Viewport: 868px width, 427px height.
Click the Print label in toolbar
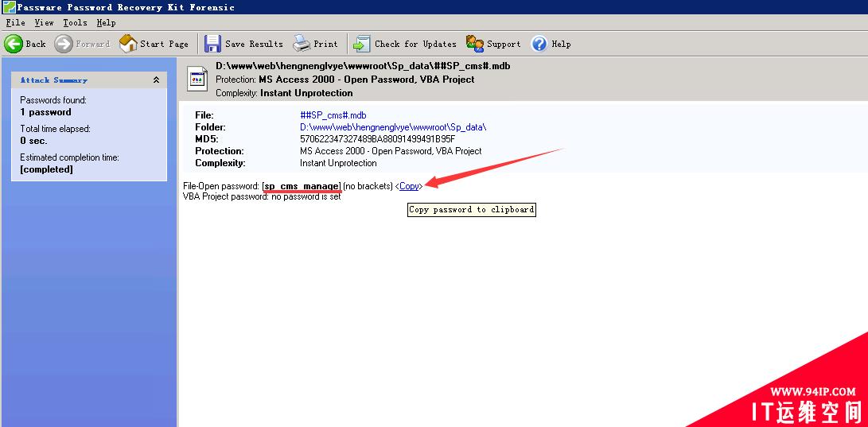pos(325,44)
